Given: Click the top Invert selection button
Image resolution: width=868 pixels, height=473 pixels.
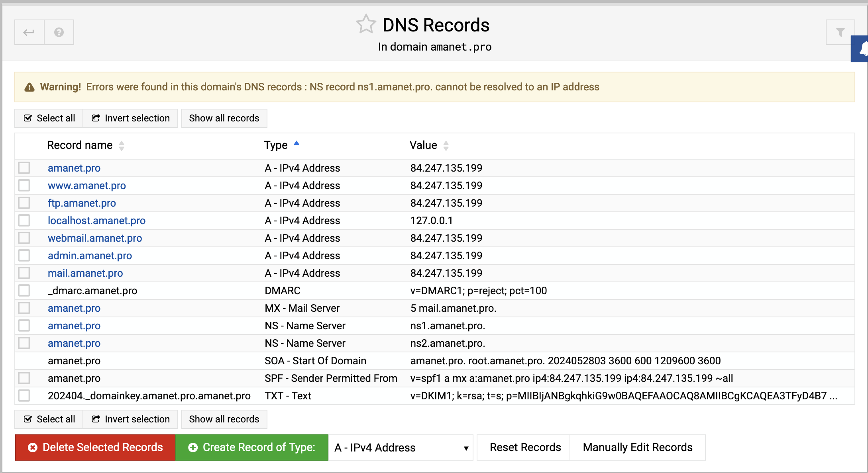Looking at the screenshot, I should point(131,118).
